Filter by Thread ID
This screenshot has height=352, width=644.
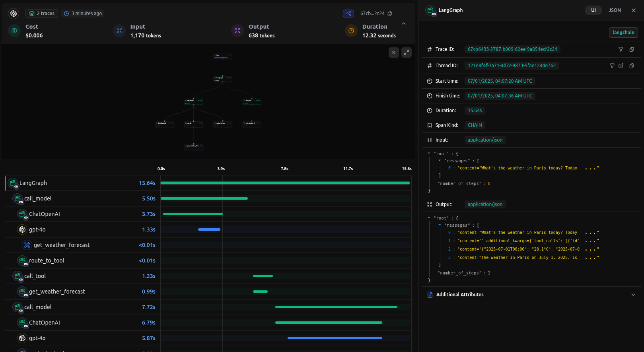tap(612, 66)
